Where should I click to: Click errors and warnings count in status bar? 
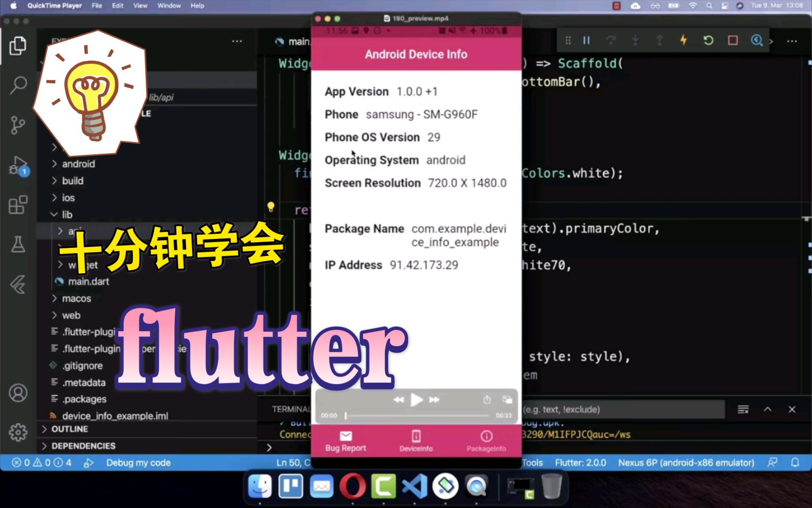(x=41, y=463)
